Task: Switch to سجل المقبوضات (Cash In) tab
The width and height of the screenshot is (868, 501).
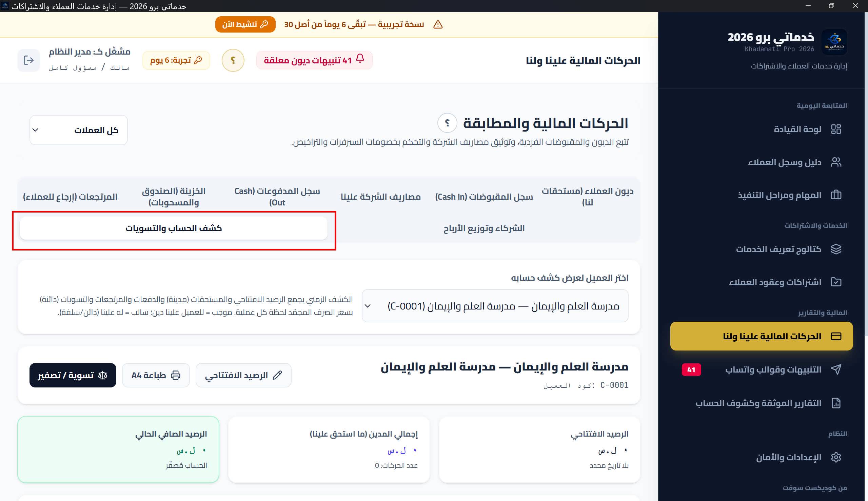Action: pos(484,197)
